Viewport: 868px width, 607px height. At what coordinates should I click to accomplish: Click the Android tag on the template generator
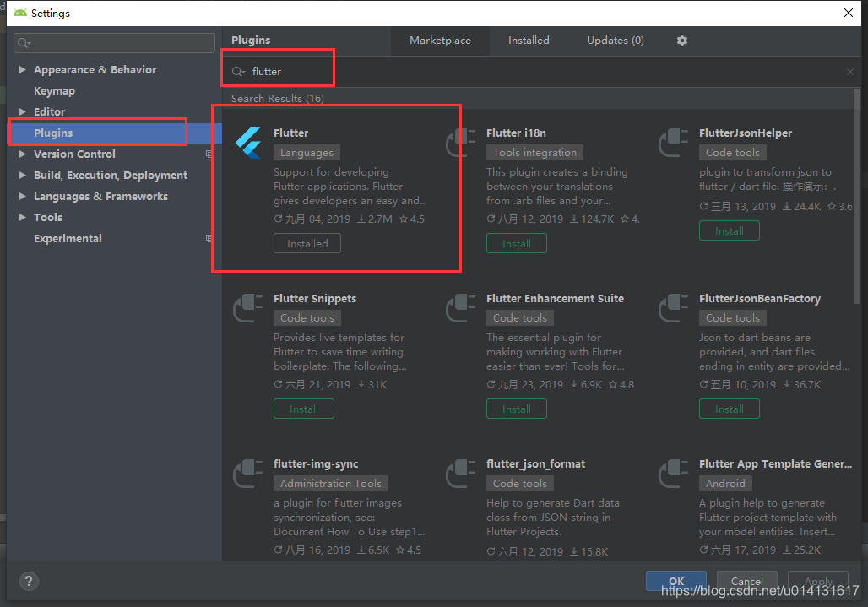click(x=725, y=483)
